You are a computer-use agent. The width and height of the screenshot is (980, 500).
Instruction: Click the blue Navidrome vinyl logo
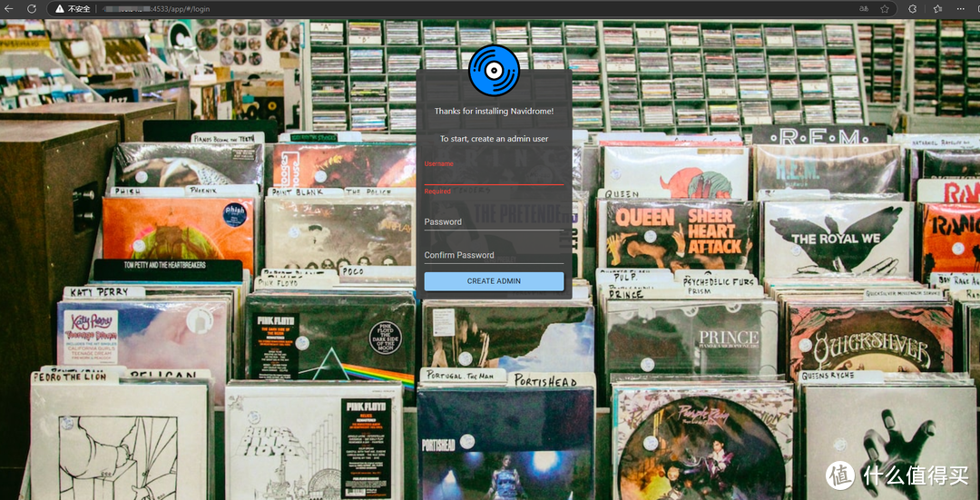click(494, 71)
